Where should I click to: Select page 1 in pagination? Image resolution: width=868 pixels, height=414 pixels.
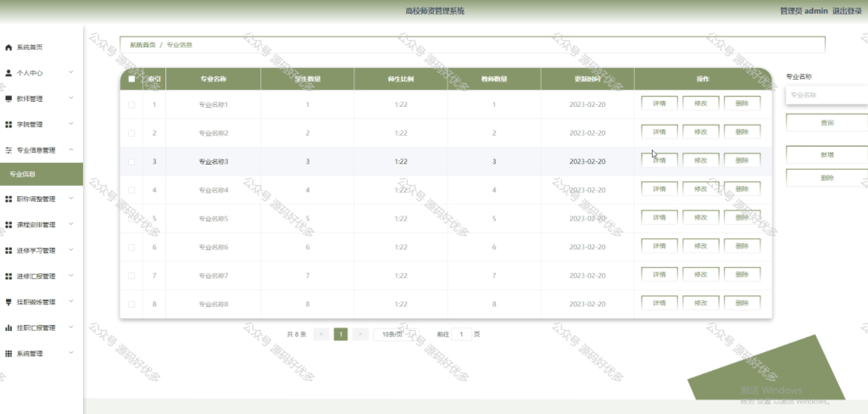(341, 334)
